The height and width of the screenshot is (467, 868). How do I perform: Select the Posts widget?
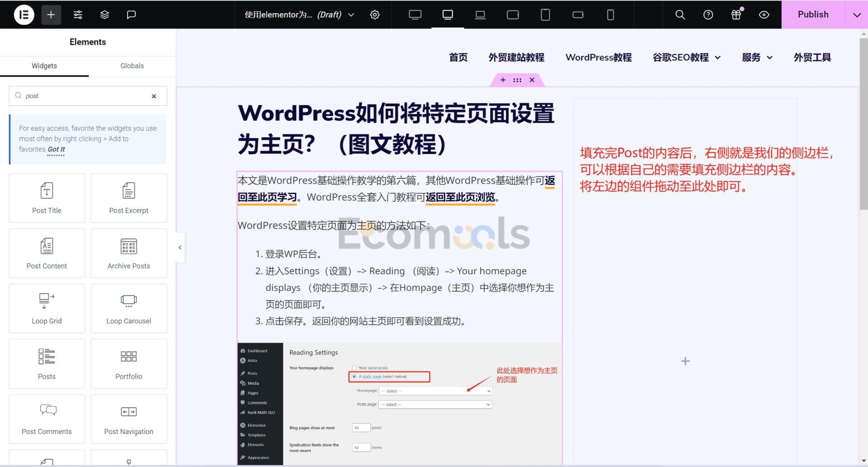[x=47, y=364]
